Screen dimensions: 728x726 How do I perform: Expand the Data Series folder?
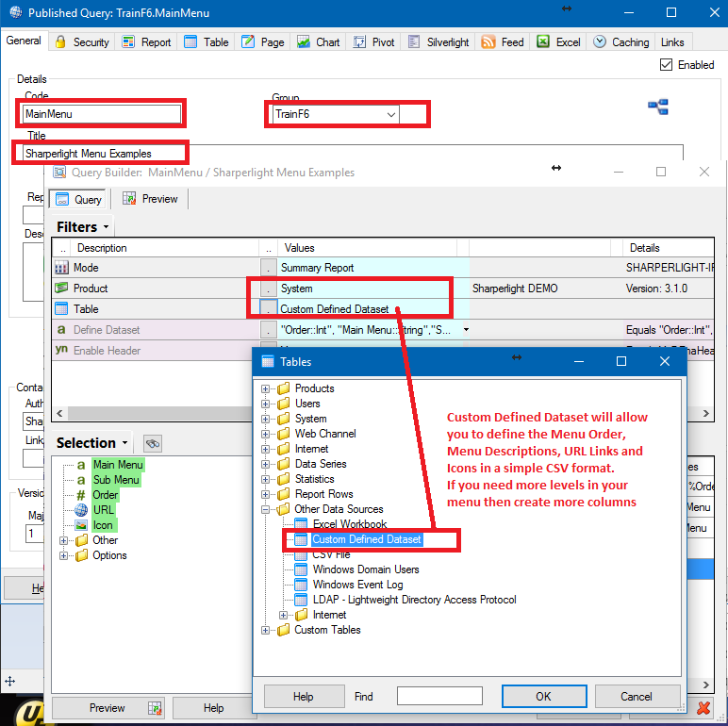pos(265,464)
